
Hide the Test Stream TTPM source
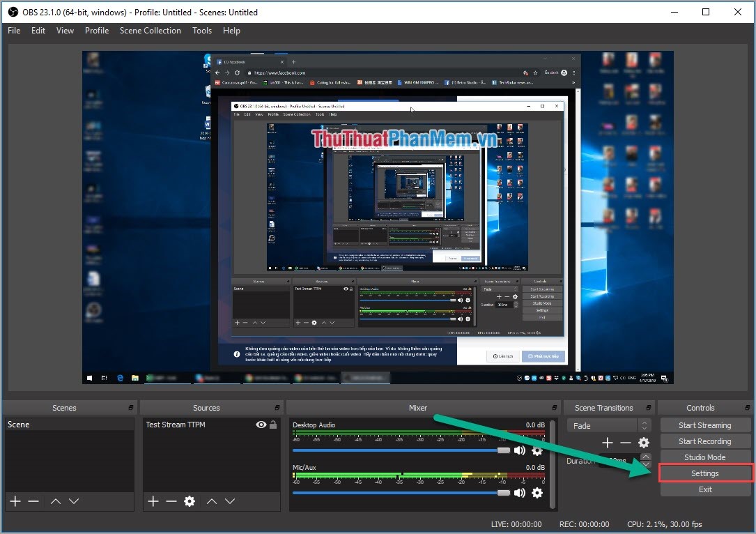[260, 424]
